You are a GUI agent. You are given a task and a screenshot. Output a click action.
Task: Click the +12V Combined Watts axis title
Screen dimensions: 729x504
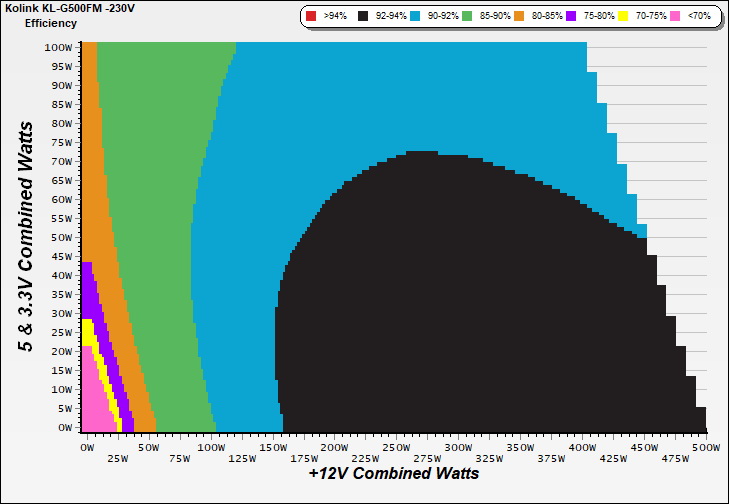(393, 473)
